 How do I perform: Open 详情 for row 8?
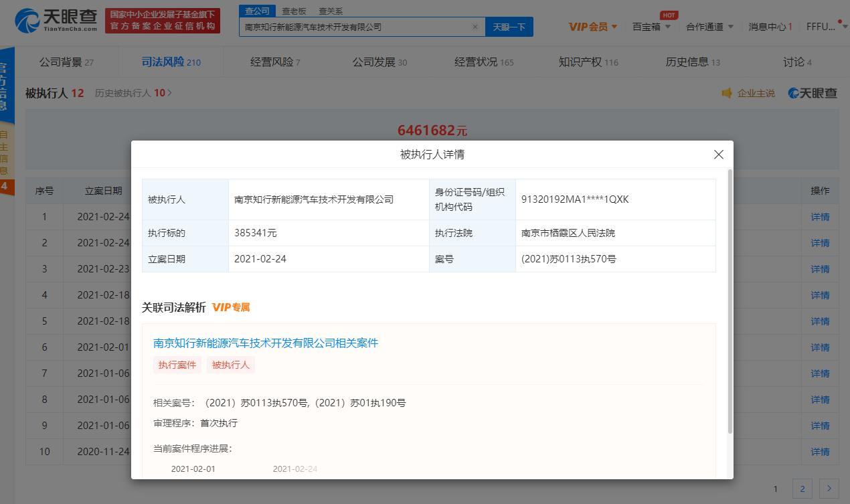pyautogui.click(x=820, y=400)
